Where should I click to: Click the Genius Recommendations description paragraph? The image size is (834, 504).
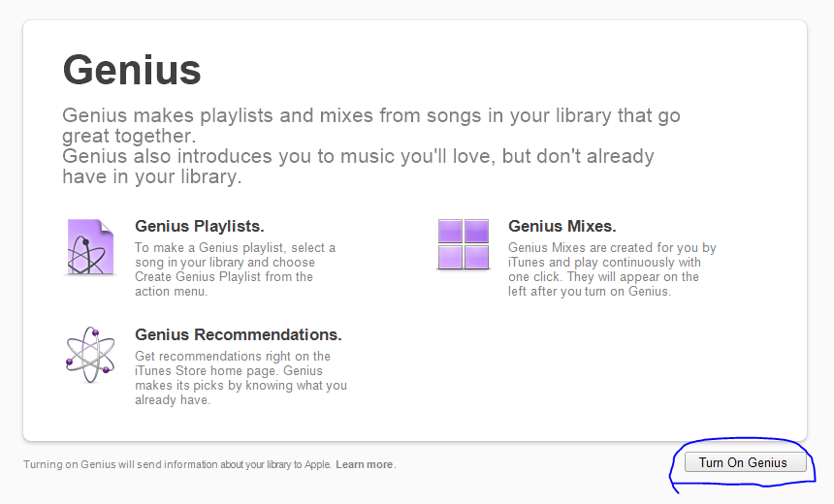pos(241,378)
